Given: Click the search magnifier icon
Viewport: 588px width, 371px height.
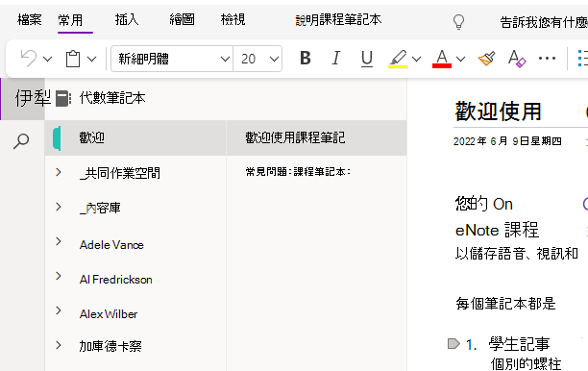Looking at the screenshot, I should pyautogui.click(x=21, y=141).
